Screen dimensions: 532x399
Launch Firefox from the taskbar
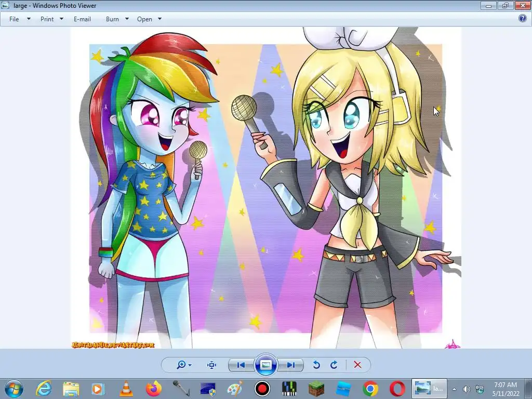coord(153,389)
